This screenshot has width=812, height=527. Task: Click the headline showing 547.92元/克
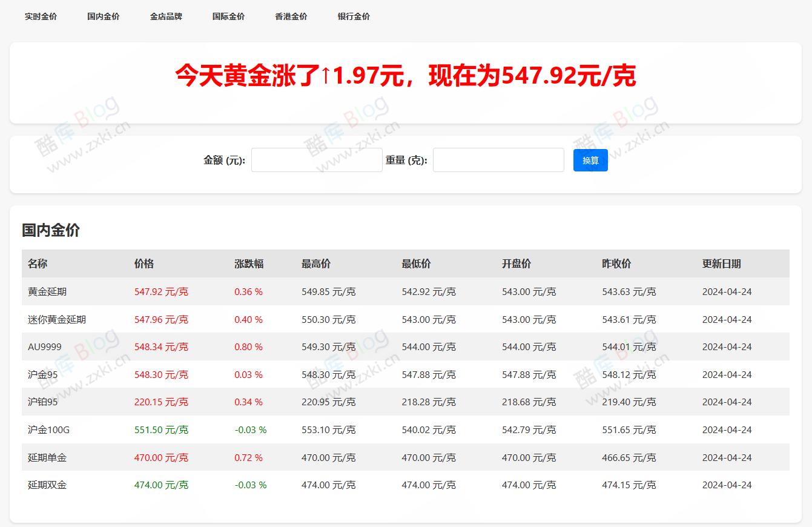tap(406, 76)
